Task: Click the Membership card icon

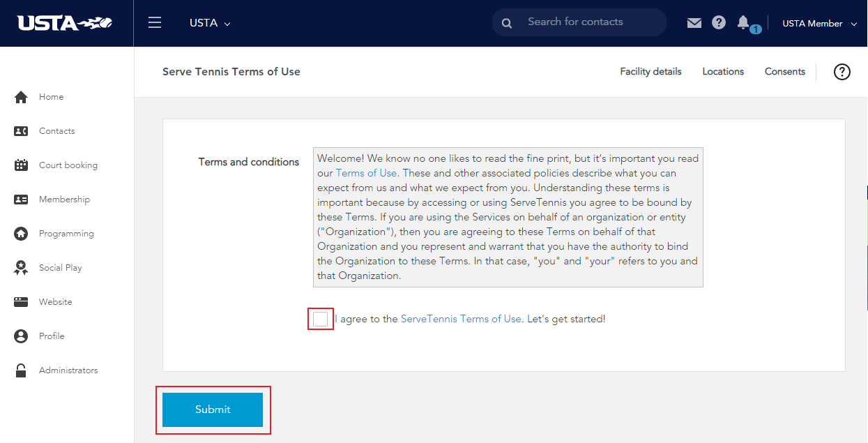Action: point(21,200)
